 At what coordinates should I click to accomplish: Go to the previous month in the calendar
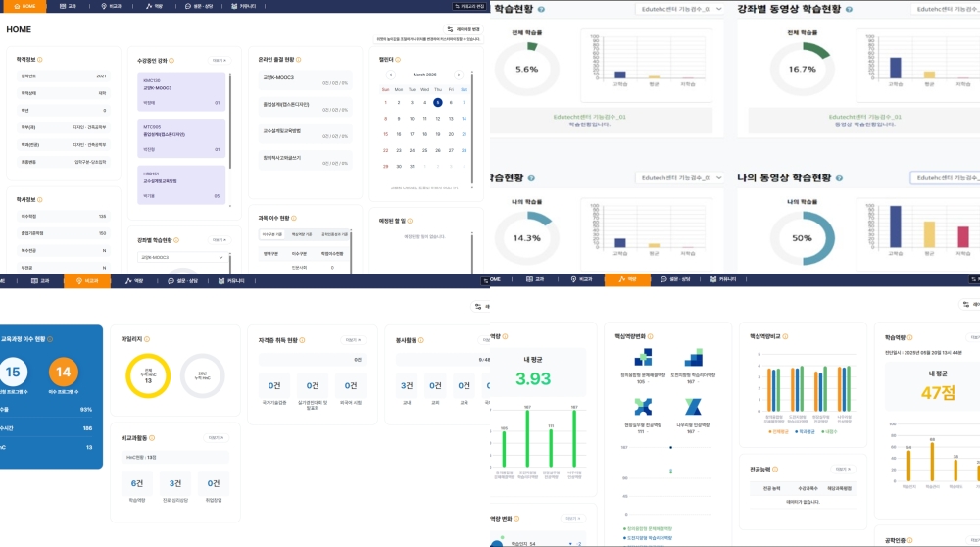[x=391, y=75]
